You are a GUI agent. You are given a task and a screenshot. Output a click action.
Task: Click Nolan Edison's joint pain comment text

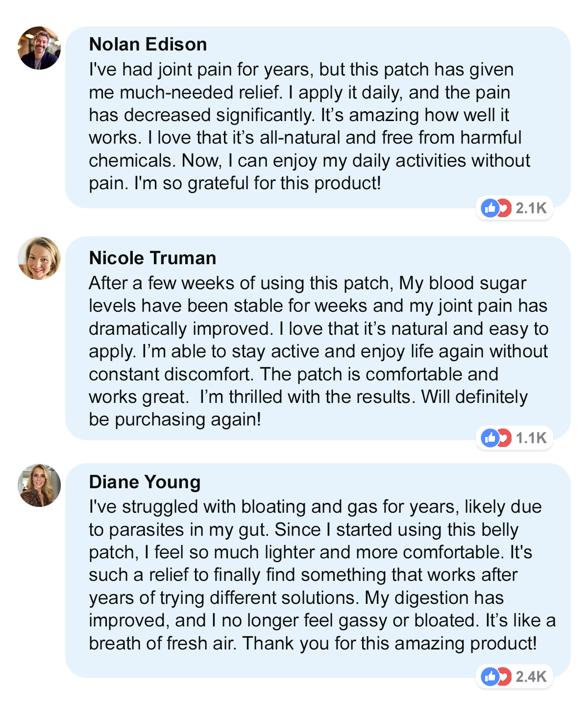(304, 126)
